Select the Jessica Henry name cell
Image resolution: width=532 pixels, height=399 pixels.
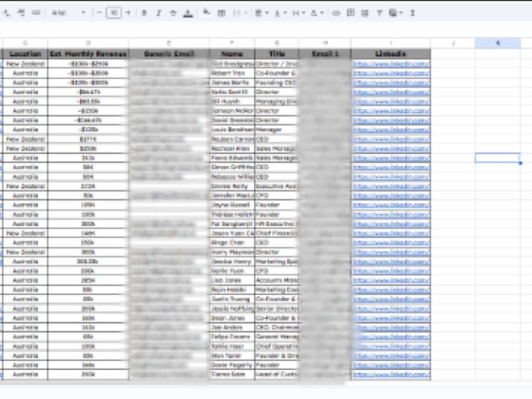pos(232,262)
